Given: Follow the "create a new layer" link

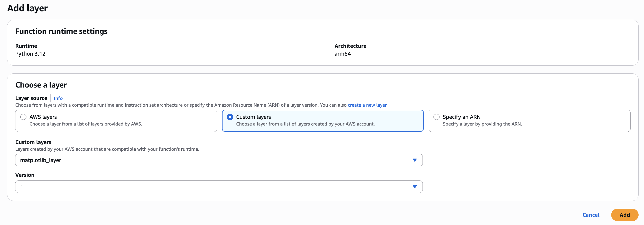Looking at the screenshot, I should click(367, 105).
